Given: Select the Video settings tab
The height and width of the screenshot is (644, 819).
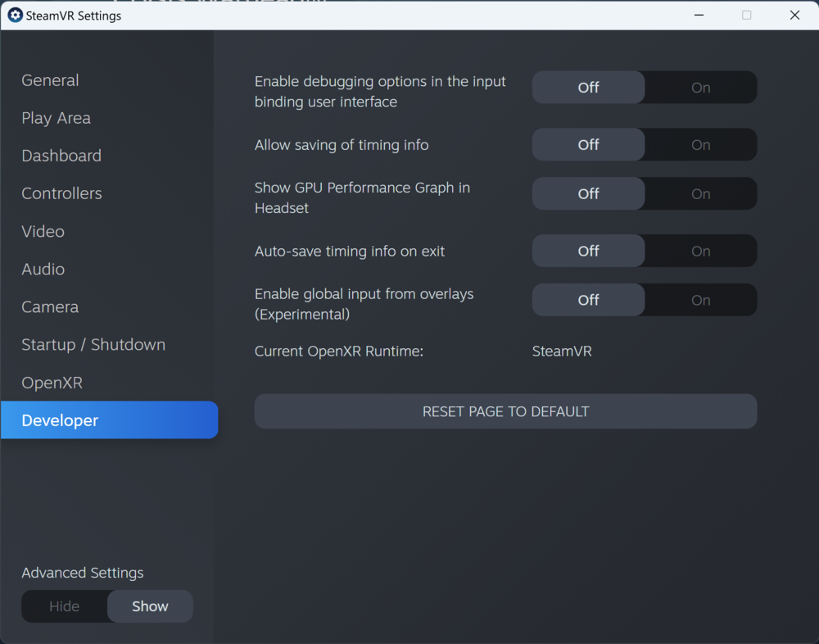Looking at the screenshot, I should pos(43,231).
